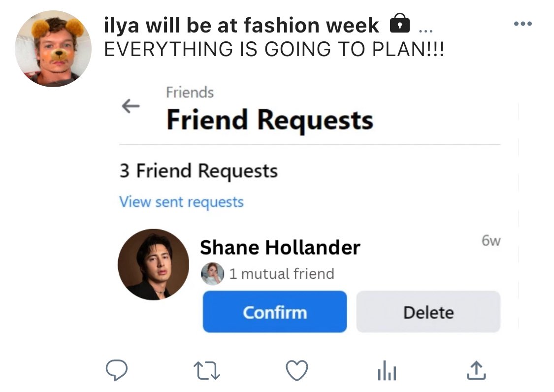Open Shane Hollander's profile photo
Screen dimensions: 554x392
point(153,264)
